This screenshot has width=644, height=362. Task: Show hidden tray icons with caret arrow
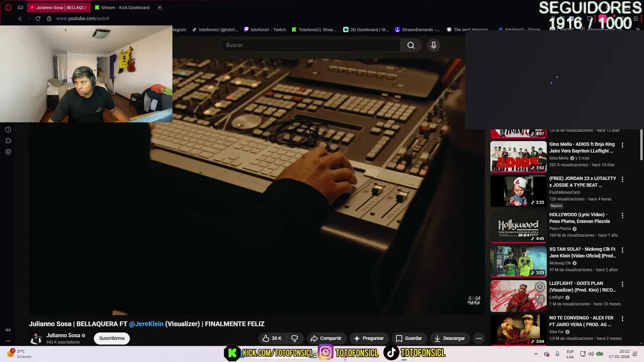tap(535, 354)
